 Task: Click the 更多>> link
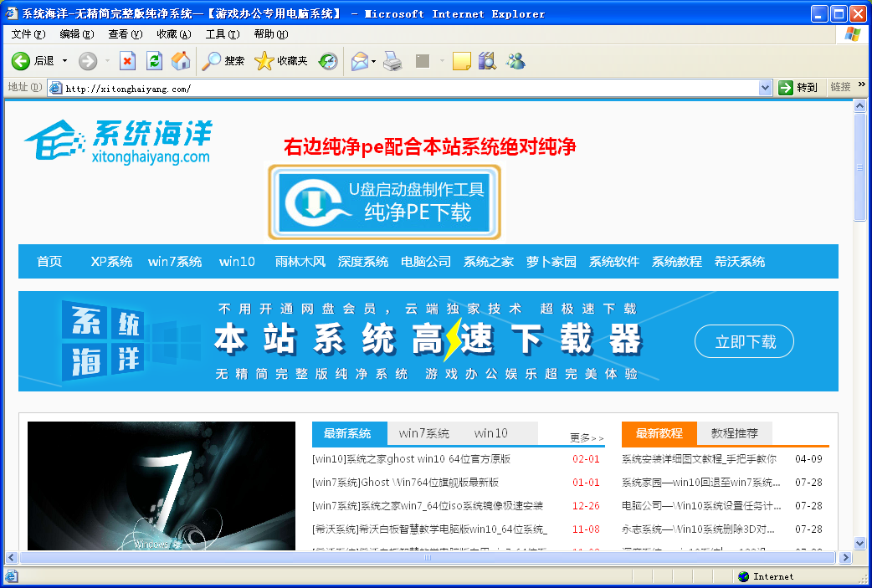pyautogui.click(x=587, y=438)
